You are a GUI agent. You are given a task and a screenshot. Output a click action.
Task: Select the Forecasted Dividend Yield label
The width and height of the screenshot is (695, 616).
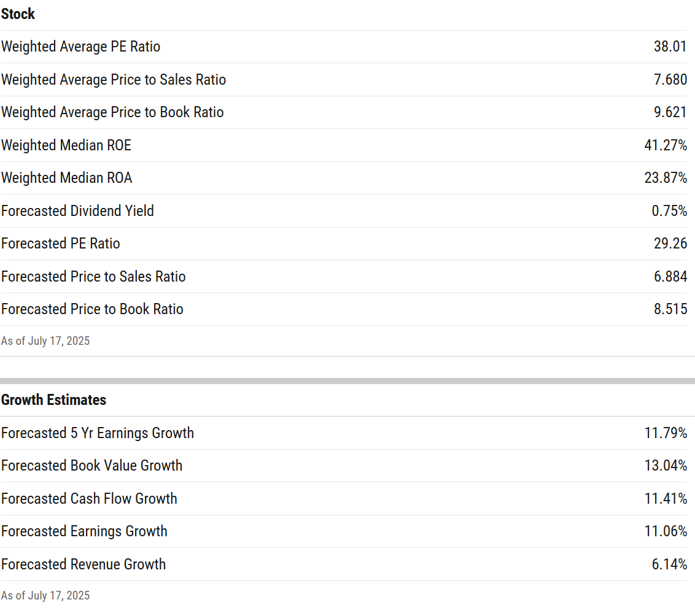[77, 211]
